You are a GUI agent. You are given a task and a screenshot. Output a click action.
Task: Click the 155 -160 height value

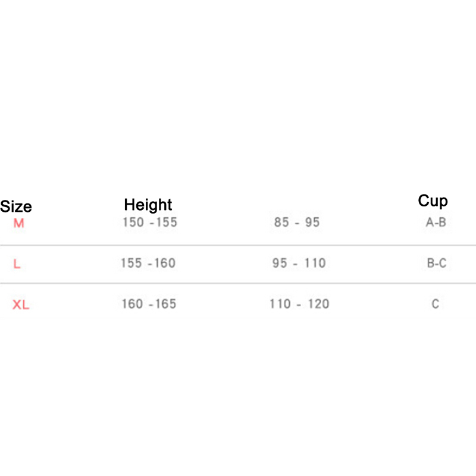[148, 263]
